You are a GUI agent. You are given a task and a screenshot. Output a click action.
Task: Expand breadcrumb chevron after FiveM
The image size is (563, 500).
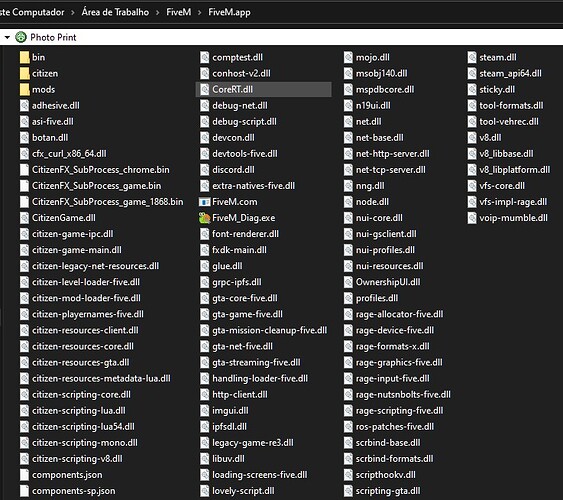pos(200,13)
